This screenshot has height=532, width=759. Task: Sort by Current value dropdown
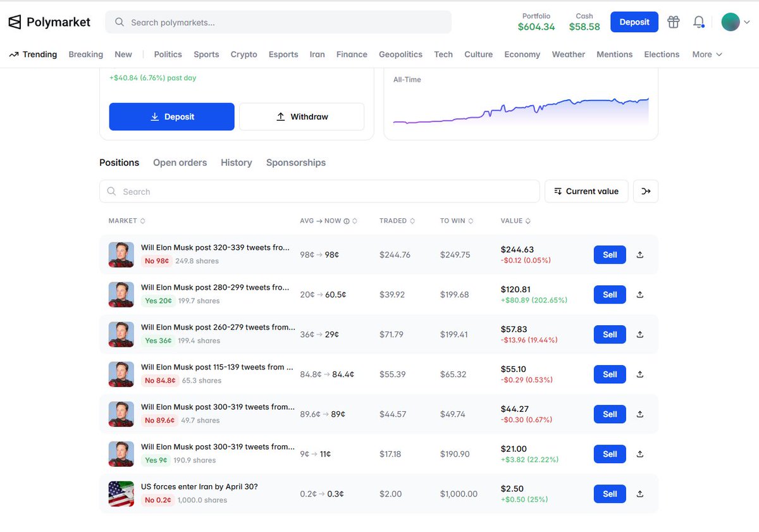(x=586, y=191)
